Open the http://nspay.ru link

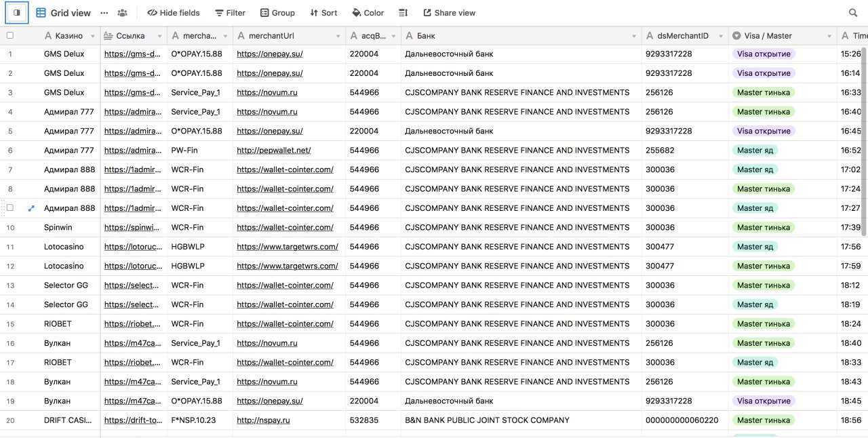263,420
